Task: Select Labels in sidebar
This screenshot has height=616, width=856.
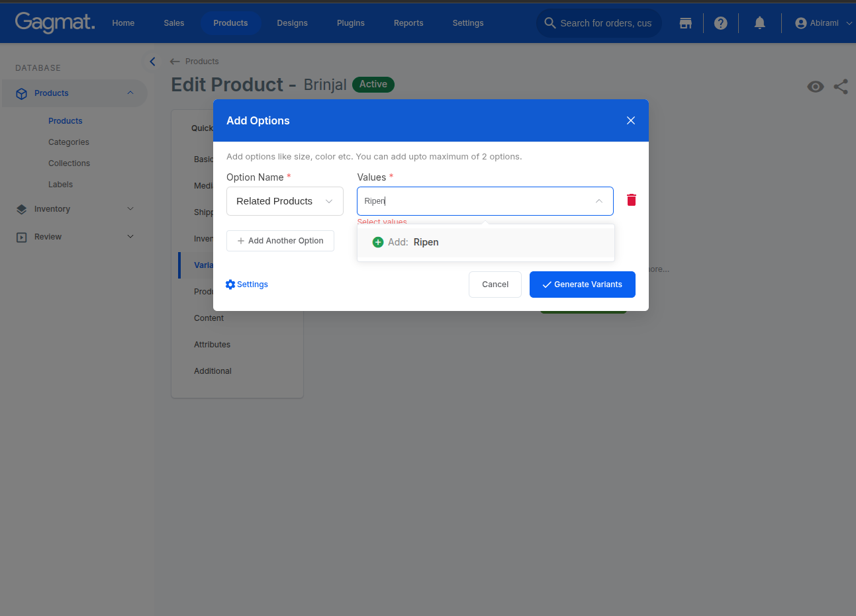Action: 61,185
